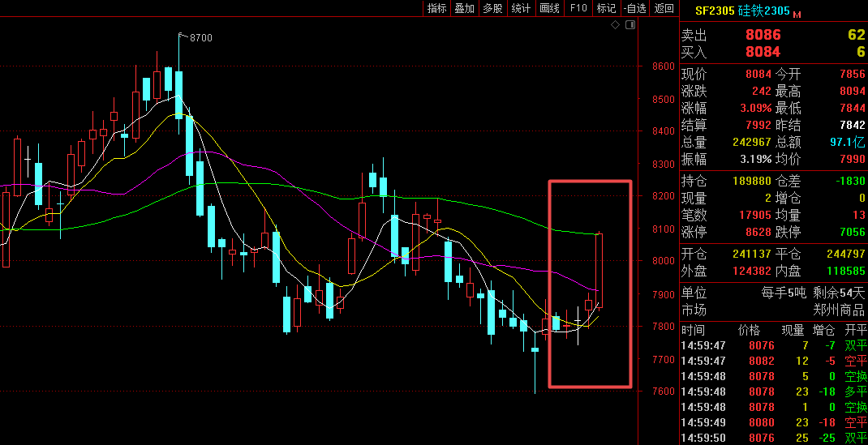Click the 时间 column header in trade list
This screenshot has height=445, width=868.
pos(694,330)
